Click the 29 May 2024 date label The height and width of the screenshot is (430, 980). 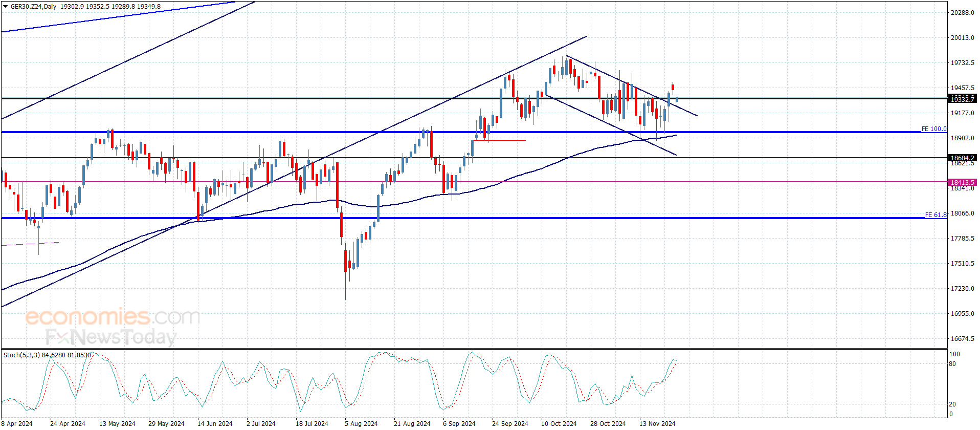pyautogui.click(x=166, y=423)
